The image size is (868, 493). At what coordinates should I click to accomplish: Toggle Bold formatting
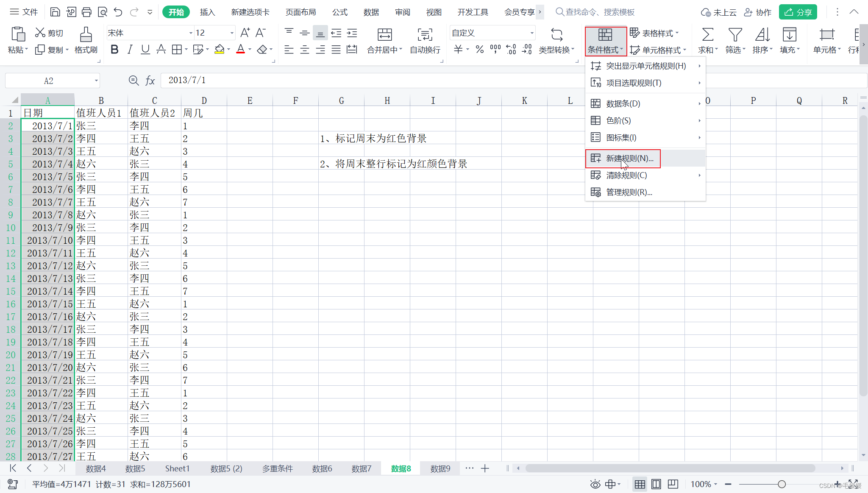[114, 50]
